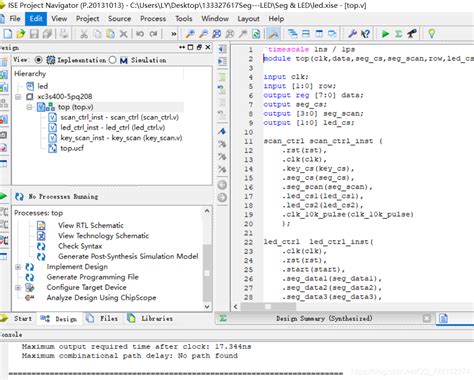Click the Zoom in magnifier icon
Viewport: 474px width, 380px height.
click(190, 34)
